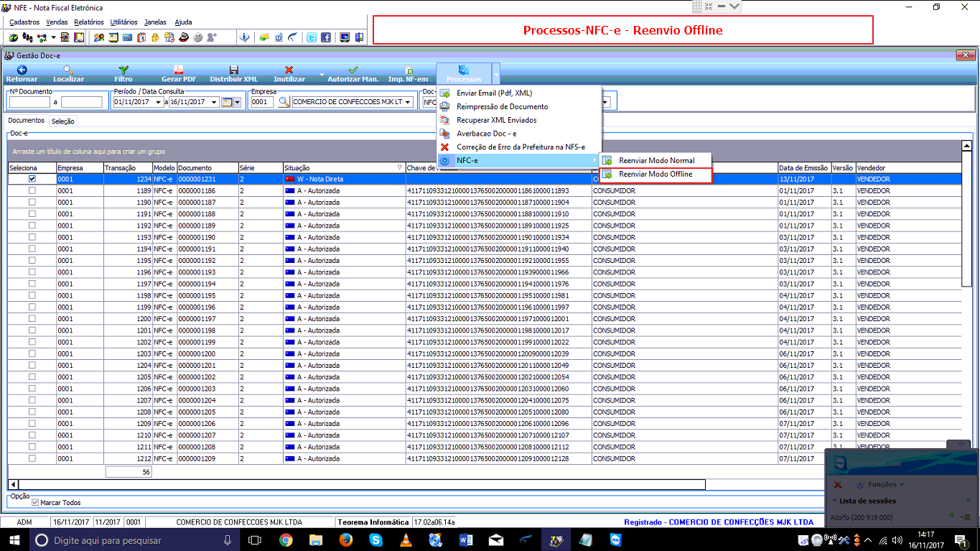This screenshot has width=980, height=551.
Task: Click the Inutilizar red X button
Action: point(289,73)
